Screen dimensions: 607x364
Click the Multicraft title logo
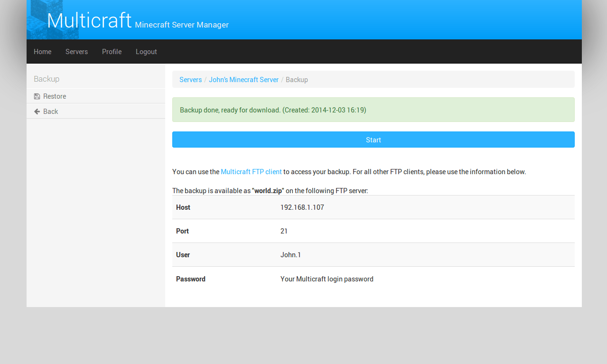coord(89,20)
